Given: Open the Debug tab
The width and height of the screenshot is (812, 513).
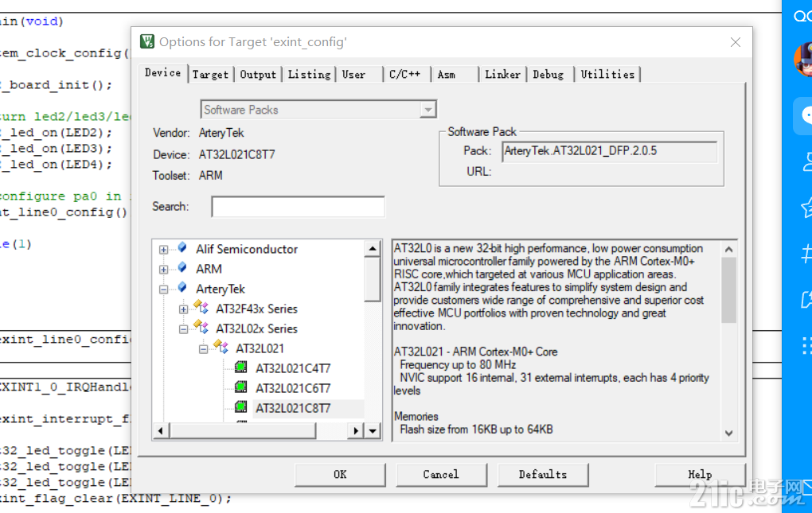Looking at the screenshot, I should 548,75.
